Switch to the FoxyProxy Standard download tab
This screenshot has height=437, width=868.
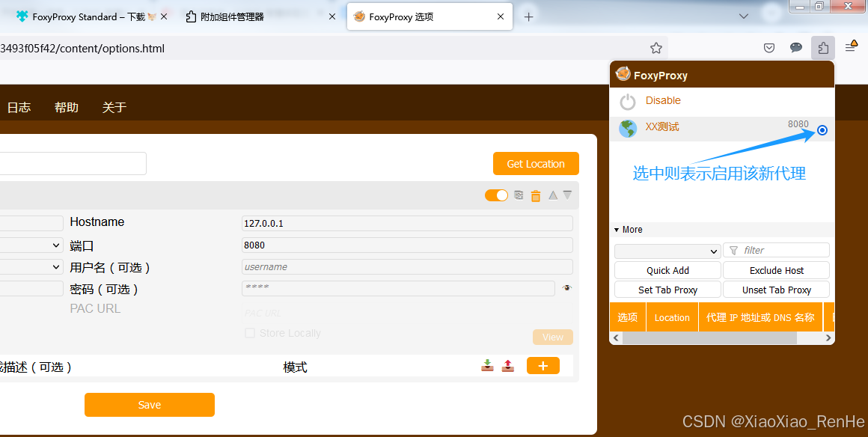(x=88, y=16)
